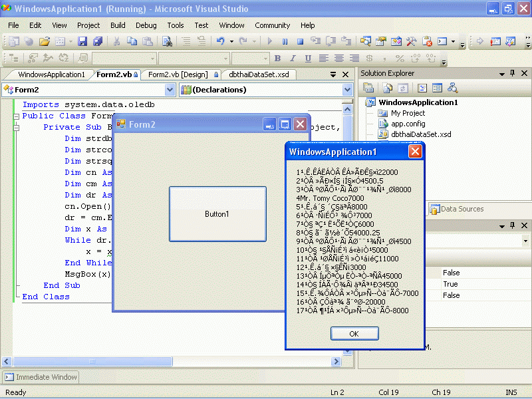Screen dimensions: 532x399
Task: Click OK in the WindowsApplication1 message box
Action: 354,334
